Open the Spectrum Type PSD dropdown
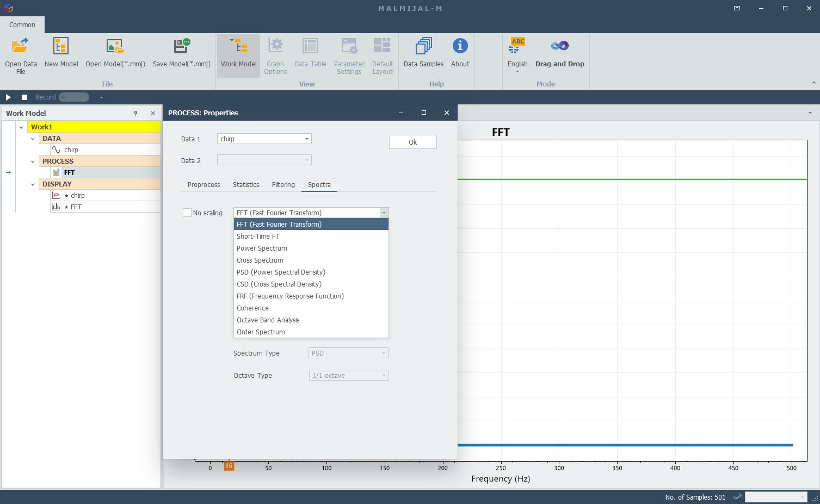 (349, 353)
